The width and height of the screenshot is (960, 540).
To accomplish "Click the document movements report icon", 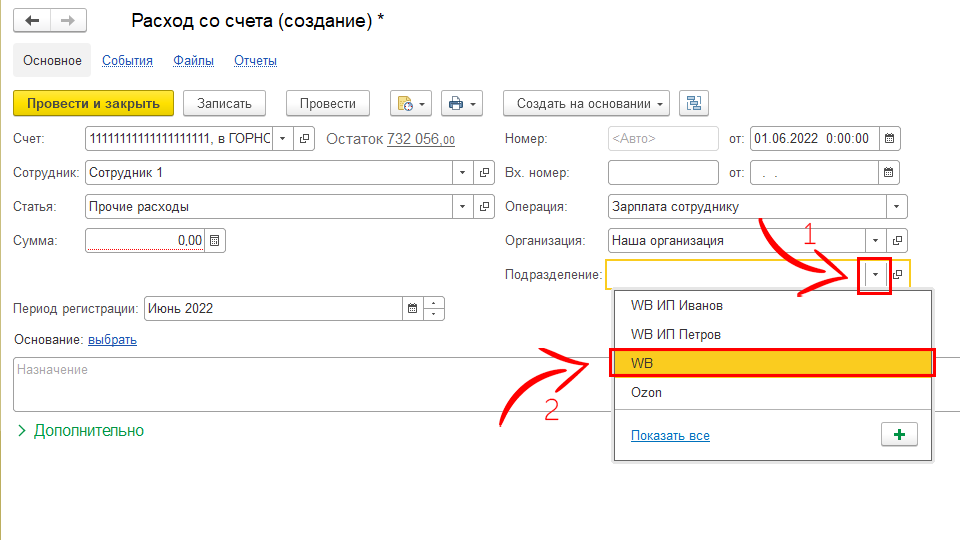I will tap(410, 104).
